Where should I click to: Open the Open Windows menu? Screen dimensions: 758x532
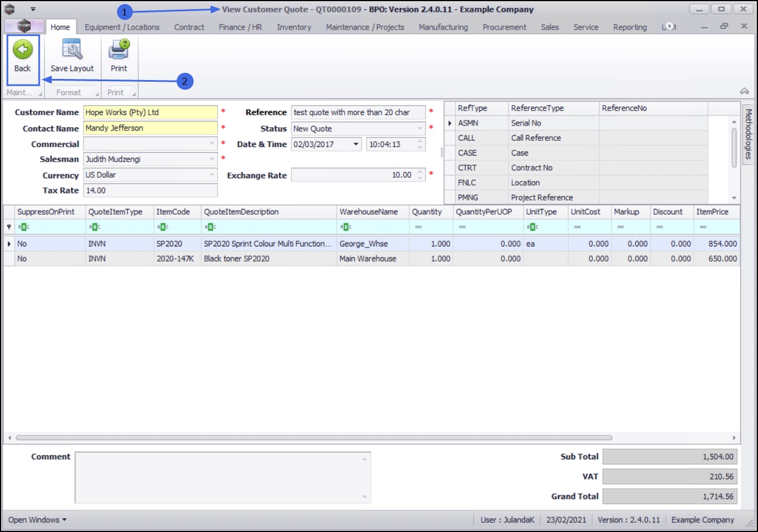point(37,520)
